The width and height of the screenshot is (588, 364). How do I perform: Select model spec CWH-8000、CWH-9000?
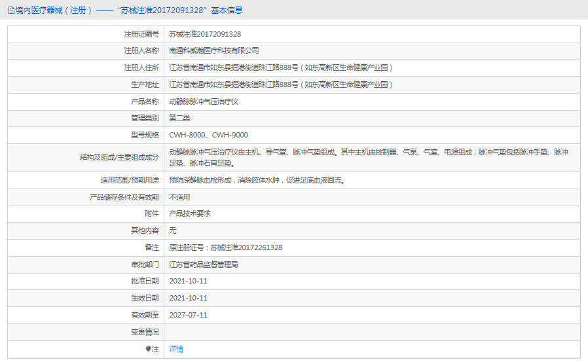(x=208, y=135)
